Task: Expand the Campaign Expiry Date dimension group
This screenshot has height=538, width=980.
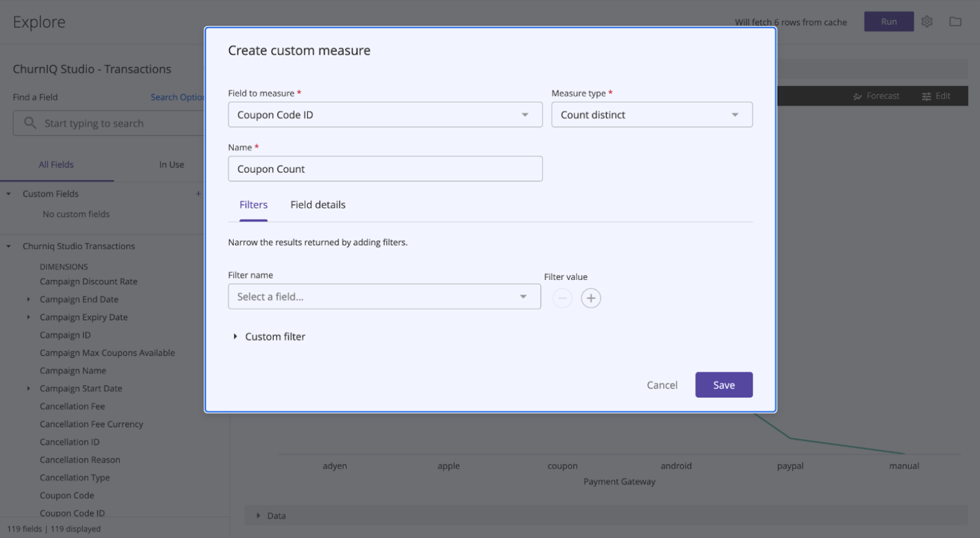Action: [x=28, y=317]
